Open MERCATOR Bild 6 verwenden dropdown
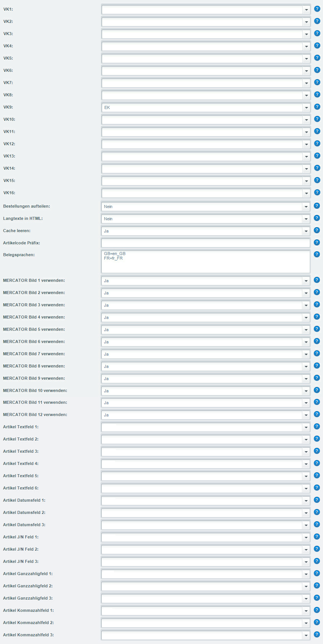 click(206, 342)
